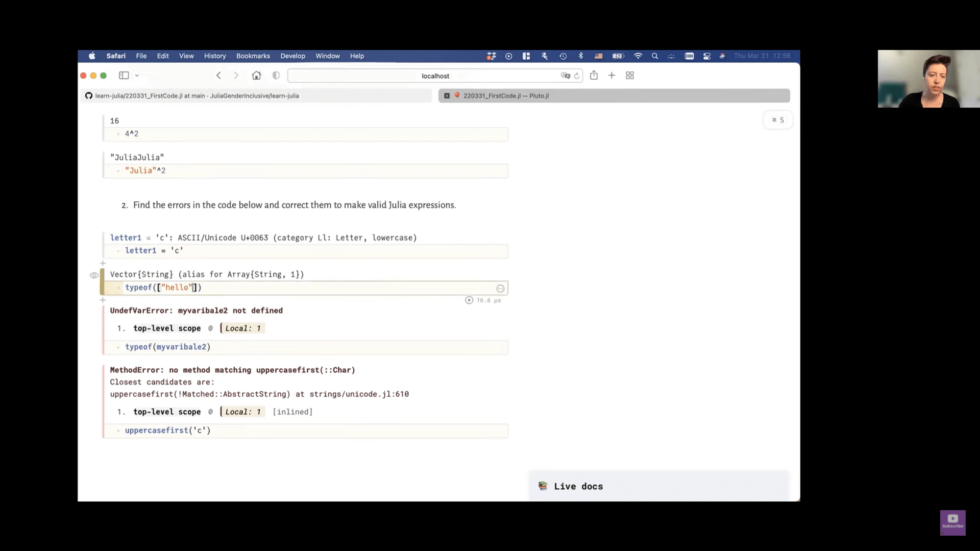Open the History menu
Image resolution: width=980 pixels, height=551 pixels.
(215, 56)
